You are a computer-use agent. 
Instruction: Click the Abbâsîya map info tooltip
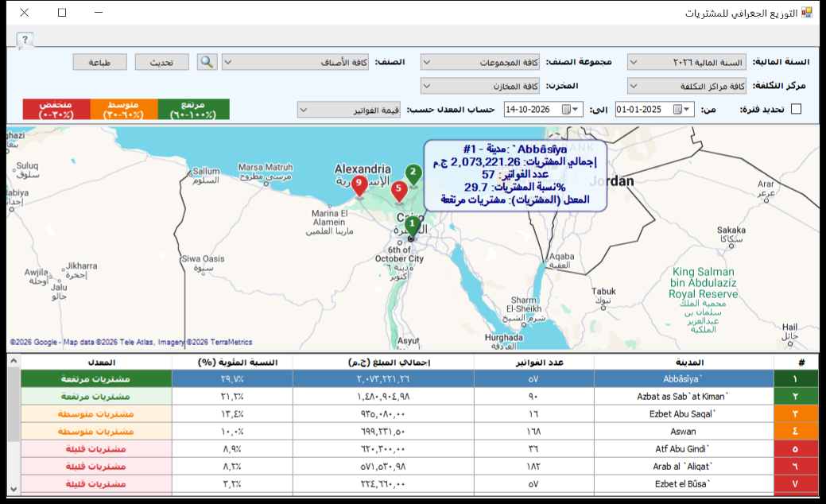pos(515,175)
